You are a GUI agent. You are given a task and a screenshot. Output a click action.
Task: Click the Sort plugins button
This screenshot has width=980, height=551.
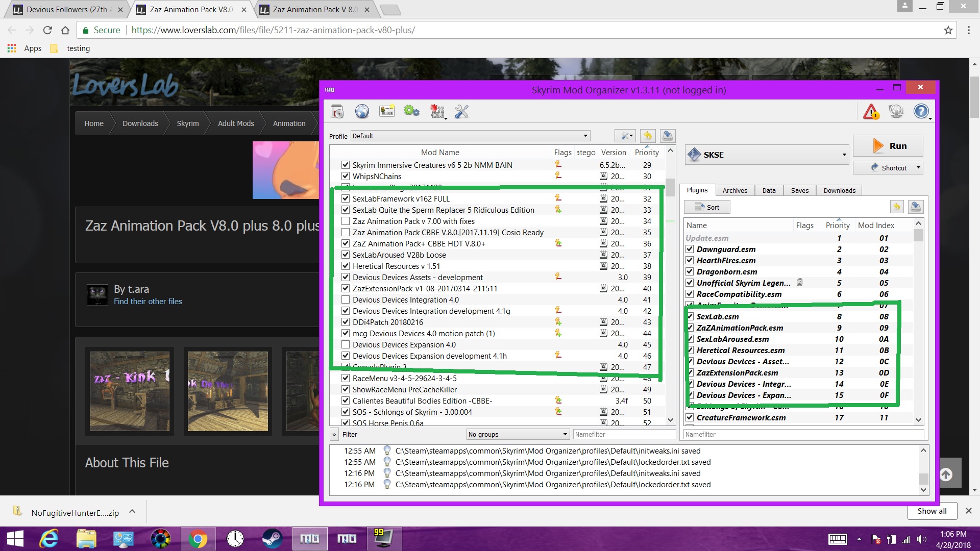tap(707, 207)
